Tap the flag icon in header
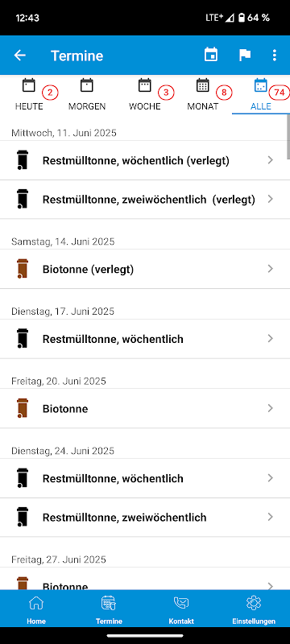Viewport: 290px width, 644px height. [245, 55]
